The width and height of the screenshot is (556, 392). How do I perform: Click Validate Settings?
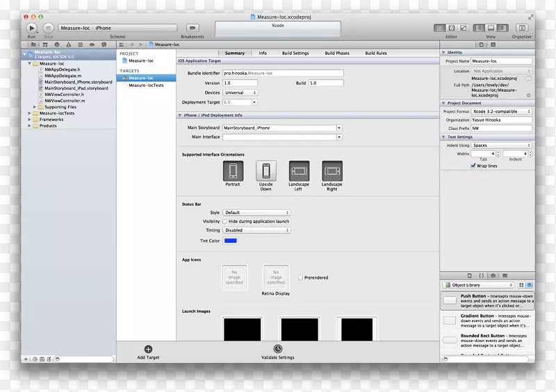[277, 352]
